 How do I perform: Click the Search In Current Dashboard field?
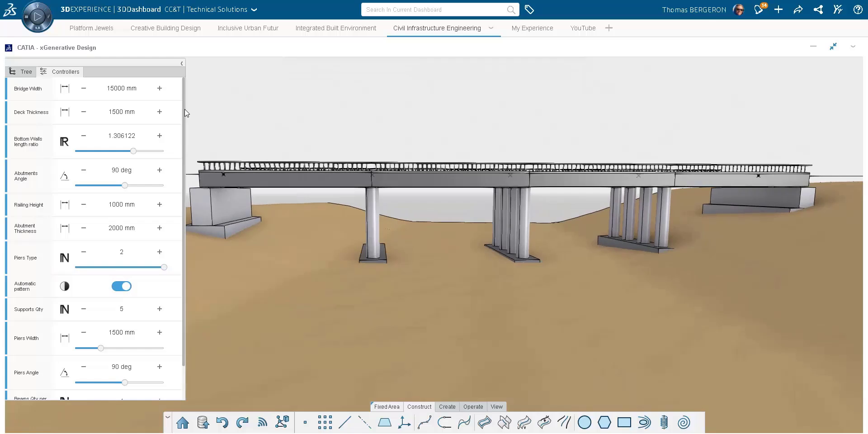434,9
